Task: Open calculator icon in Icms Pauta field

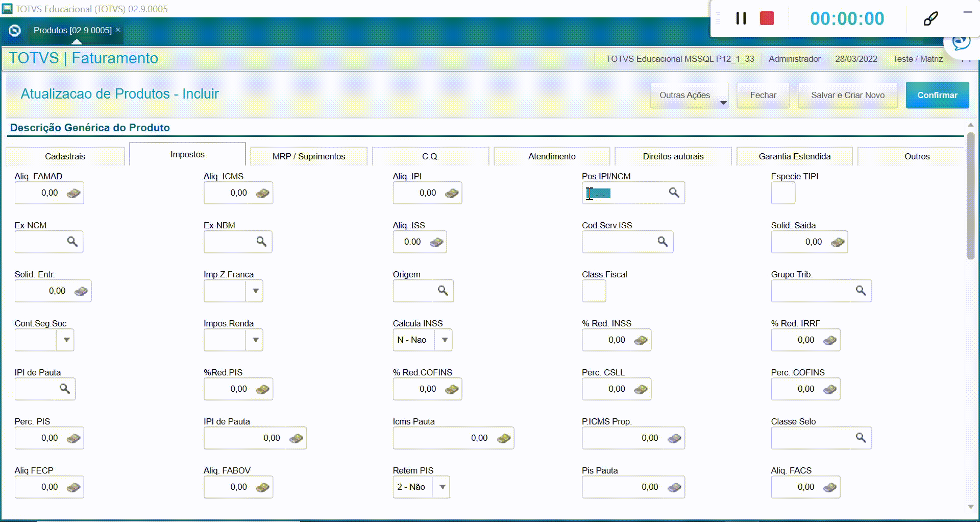Action: (x=504, y=439)
